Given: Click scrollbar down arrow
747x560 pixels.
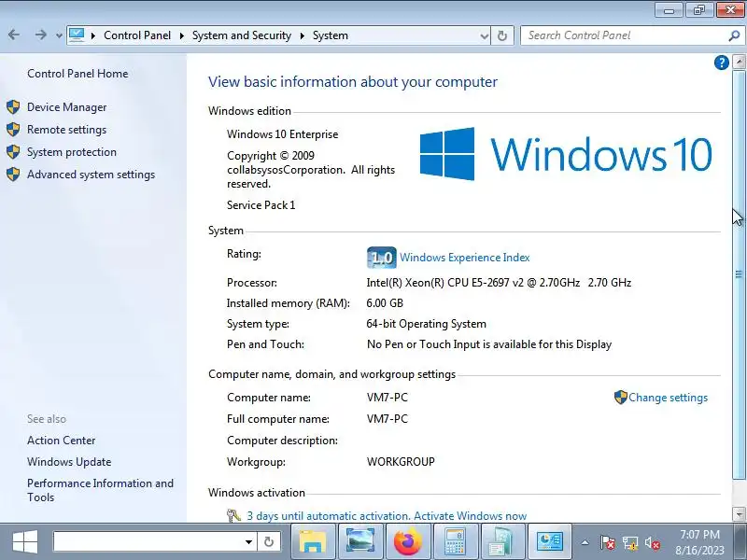Looking at the screenshot, I should pyautogui.click(x=739, y=514).
